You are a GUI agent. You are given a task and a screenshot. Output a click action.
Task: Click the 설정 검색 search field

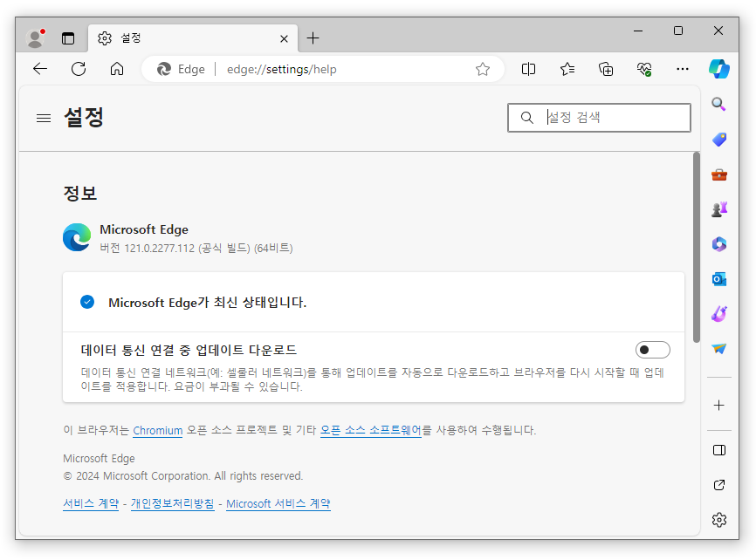(599, 118)
